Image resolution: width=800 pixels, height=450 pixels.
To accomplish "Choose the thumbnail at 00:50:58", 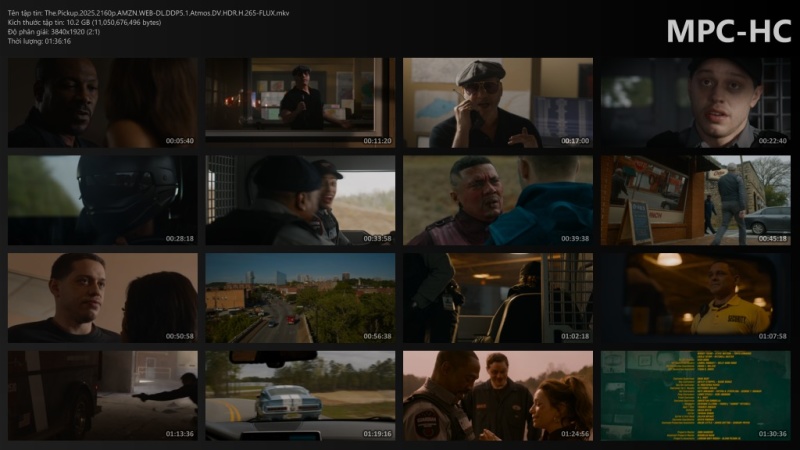I will (103, 298).
